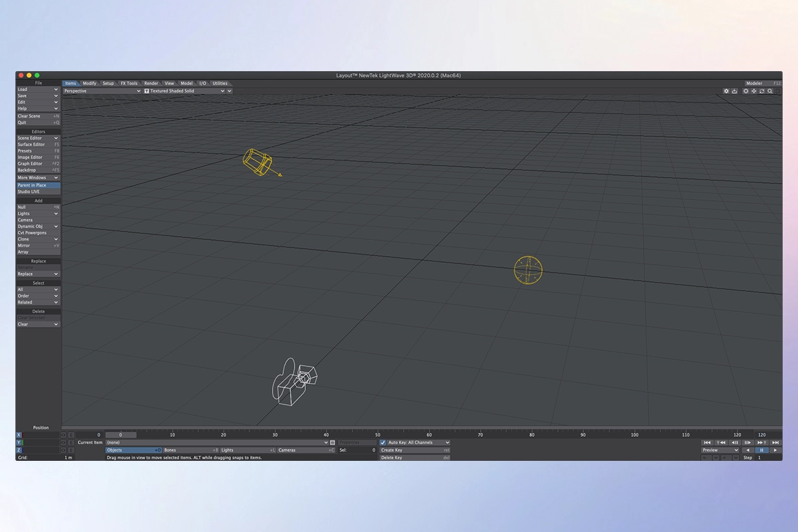Open the FX Tools tab

[x=129, y=84]
